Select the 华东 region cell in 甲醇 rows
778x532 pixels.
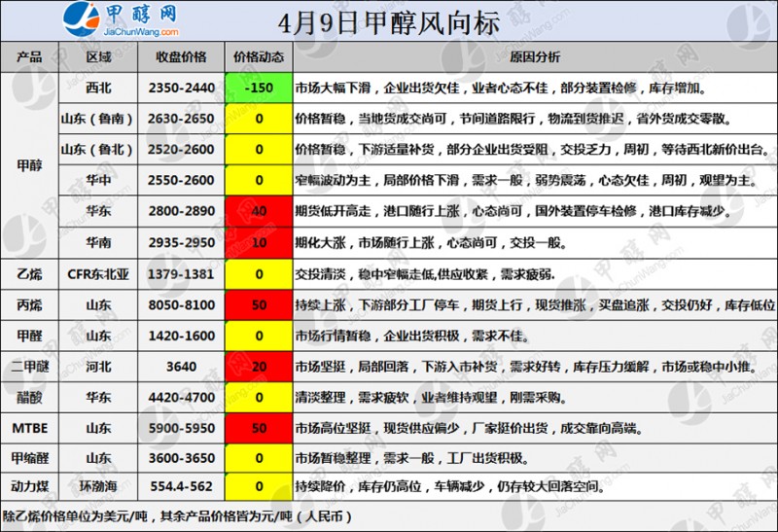tap(98, 211)
